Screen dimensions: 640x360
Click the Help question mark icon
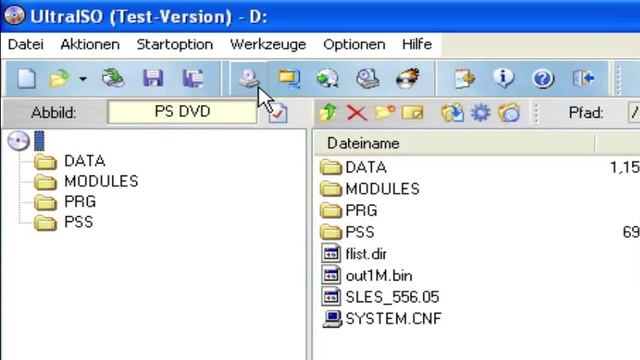pyautogui.click(x=543, y=78)
